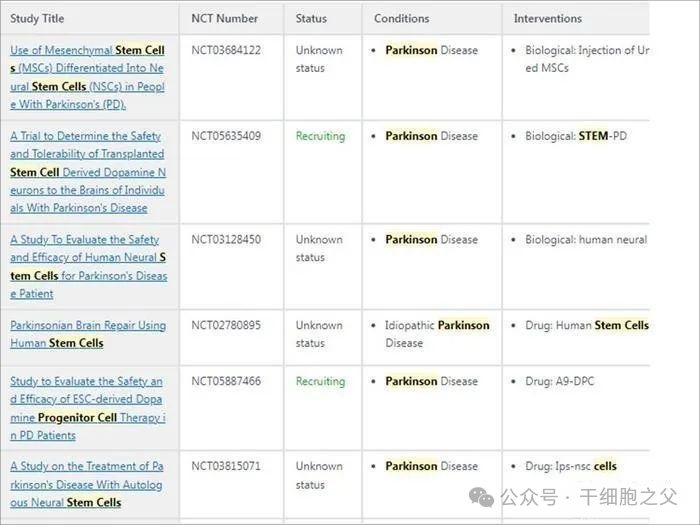Click the Status column header

[x=311, y=19]
